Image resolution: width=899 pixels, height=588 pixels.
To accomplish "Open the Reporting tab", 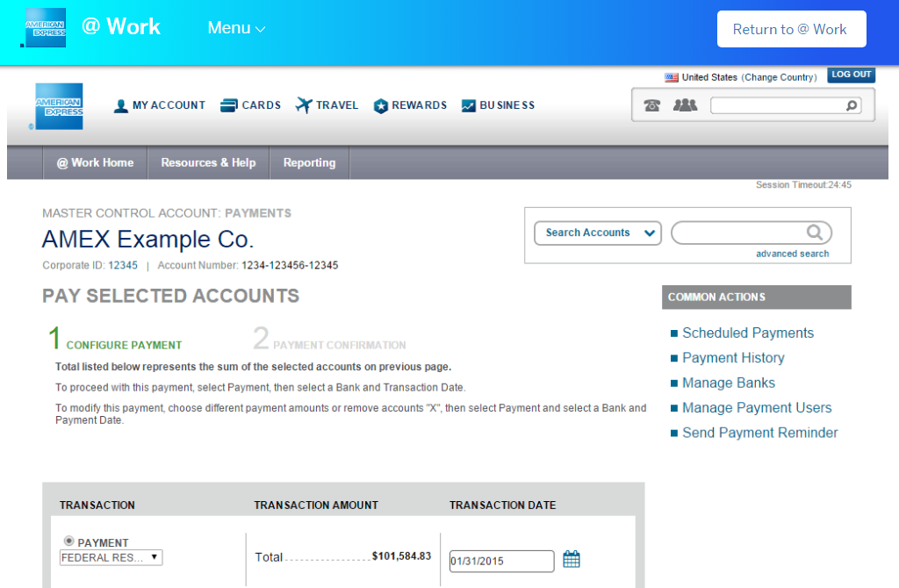I will click(310, 162).
